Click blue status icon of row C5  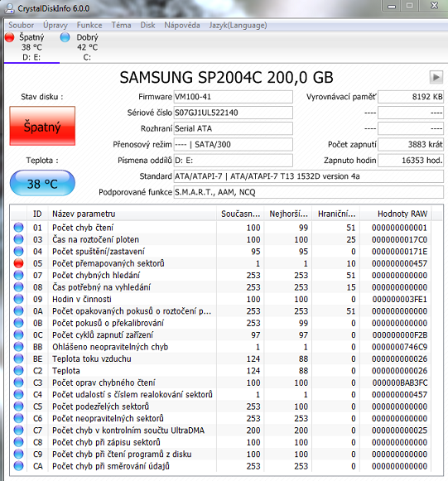(x=19, y=406)
